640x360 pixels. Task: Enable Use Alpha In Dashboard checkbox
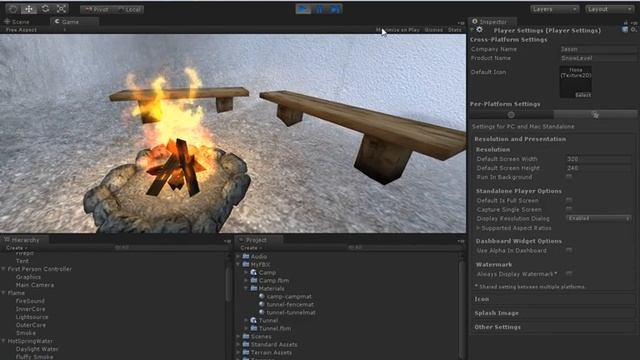tap(569, 250)
